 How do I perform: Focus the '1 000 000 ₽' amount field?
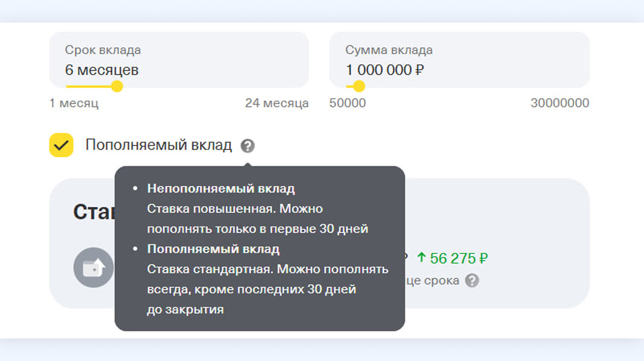[384, 70]
